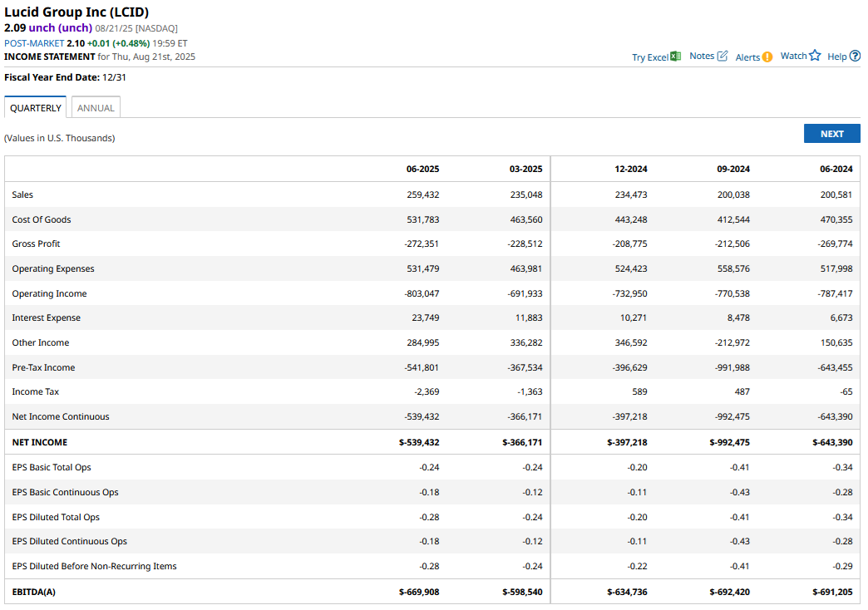
Task: Click Income Tax value -2,369
Action: point(427,392)
